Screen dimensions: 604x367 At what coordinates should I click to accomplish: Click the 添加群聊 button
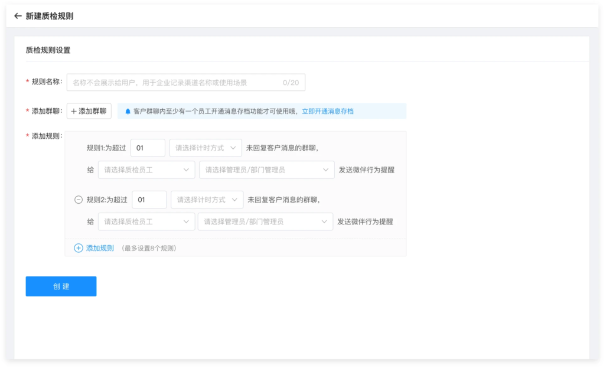click(89, 111)
